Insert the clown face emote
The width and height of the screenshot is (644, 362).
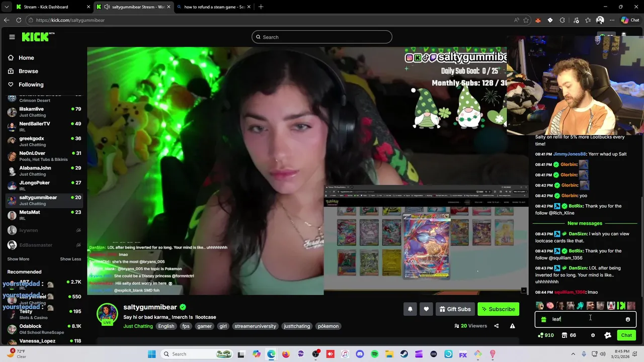click(611, 306)
